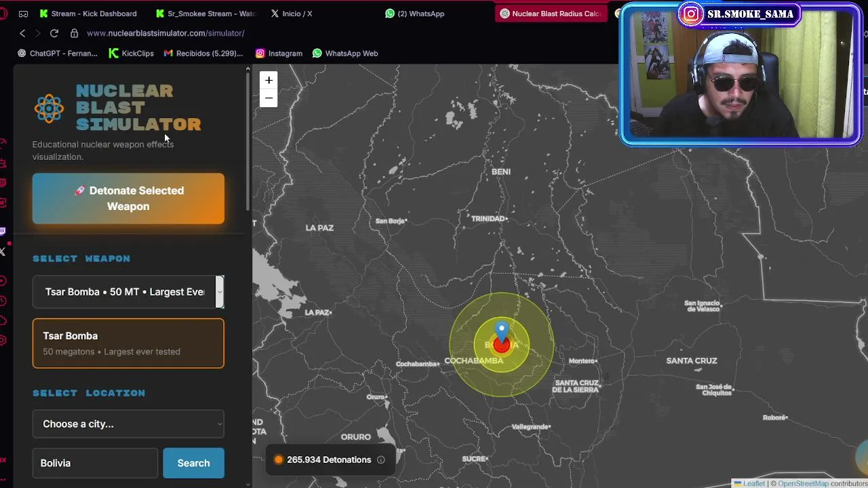The width and height of the screenshot is (868, 488).
Task: Select Nuclear Blast Radius Calc tab
Action: click(x=551, y=14)
